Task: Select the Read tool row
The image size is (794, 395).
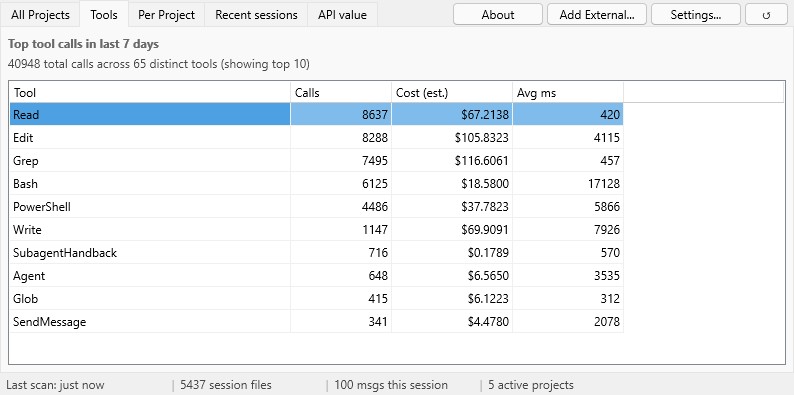Action: [316, 114]
